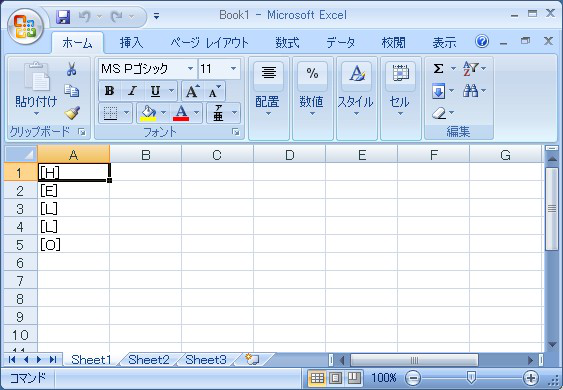Image resolution: width=563 pixels, height=390 pixels.
Task: Switch to Page Layout view button
Action: point(336,378)
